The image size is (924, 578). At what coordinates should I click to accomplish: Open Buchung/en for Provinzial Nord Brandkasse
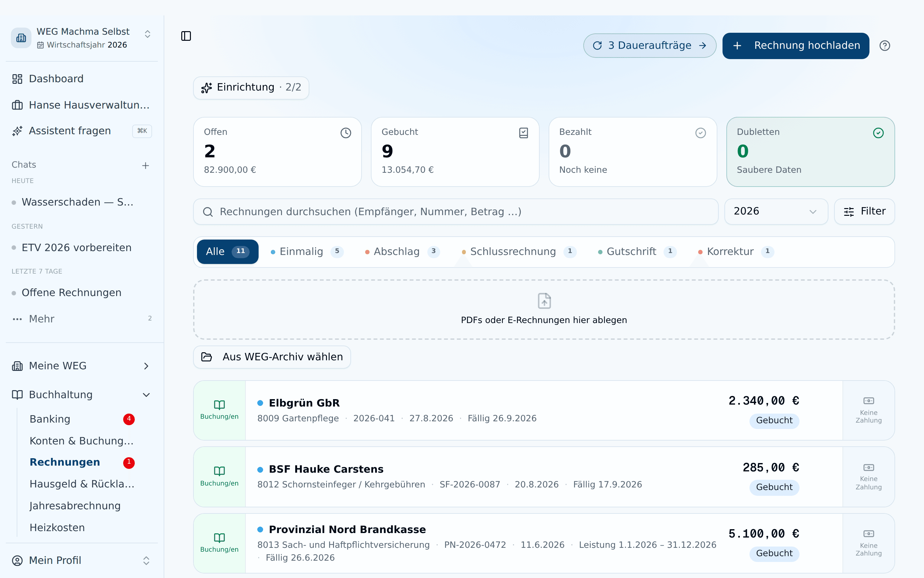219,543
